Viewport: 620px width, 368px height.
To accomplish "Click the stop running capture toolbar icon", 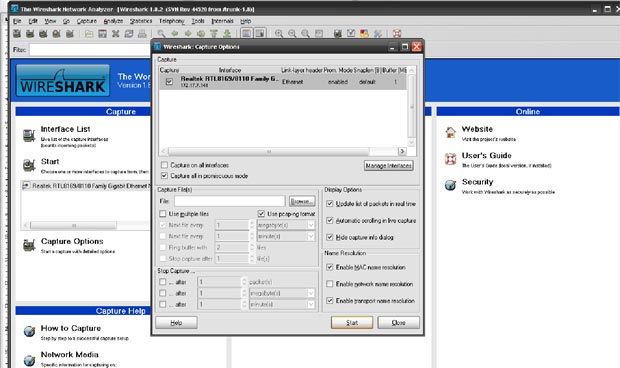I will click(x=57, y=34).
